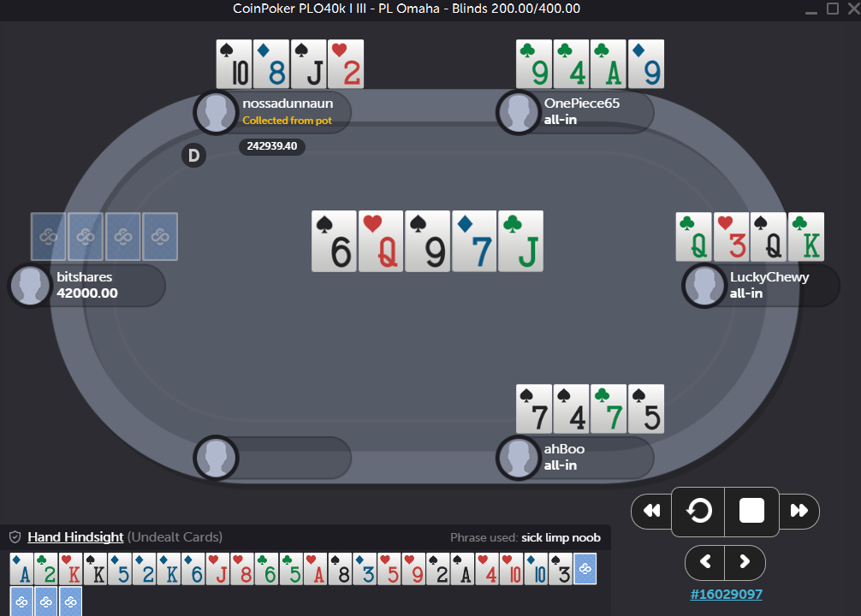Select bitshares' player avatar
Image resolution: width=861 pixels, height=616 pixels.
click(x=30, y=286)
